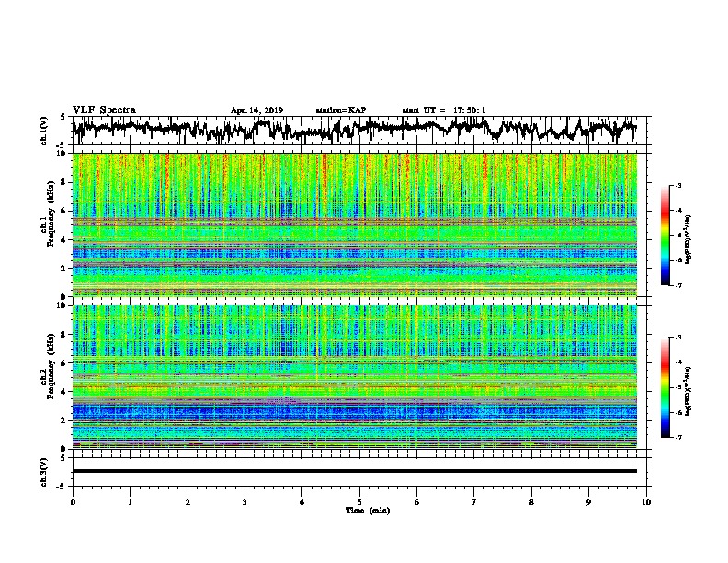Click the "2" kHz tick on ch.1 axis
Viewport: 728px width, 563px height.
pos(64,269)
